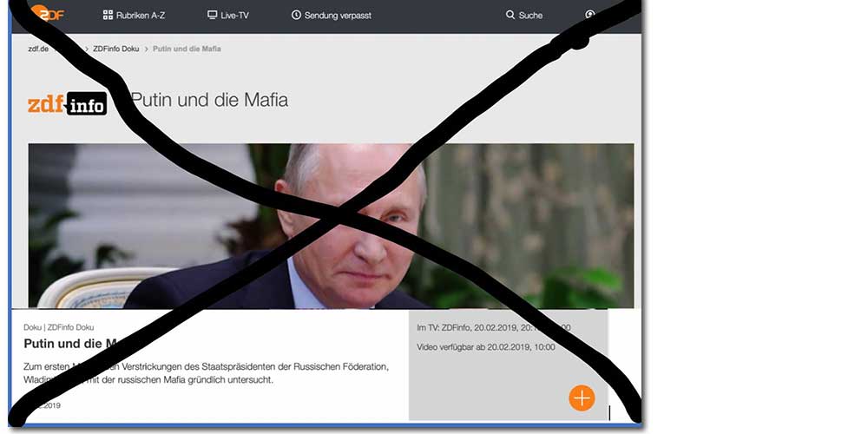The width and height of the screenshot is (868, 434).
Task: Click the account icon beside Suche
Action: (590, 15)
